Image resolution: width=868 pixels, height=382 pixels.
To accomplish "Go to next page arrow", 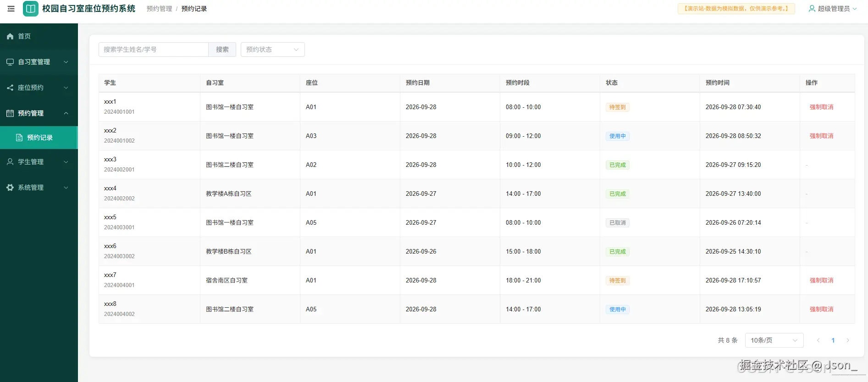I will [848, 340].
